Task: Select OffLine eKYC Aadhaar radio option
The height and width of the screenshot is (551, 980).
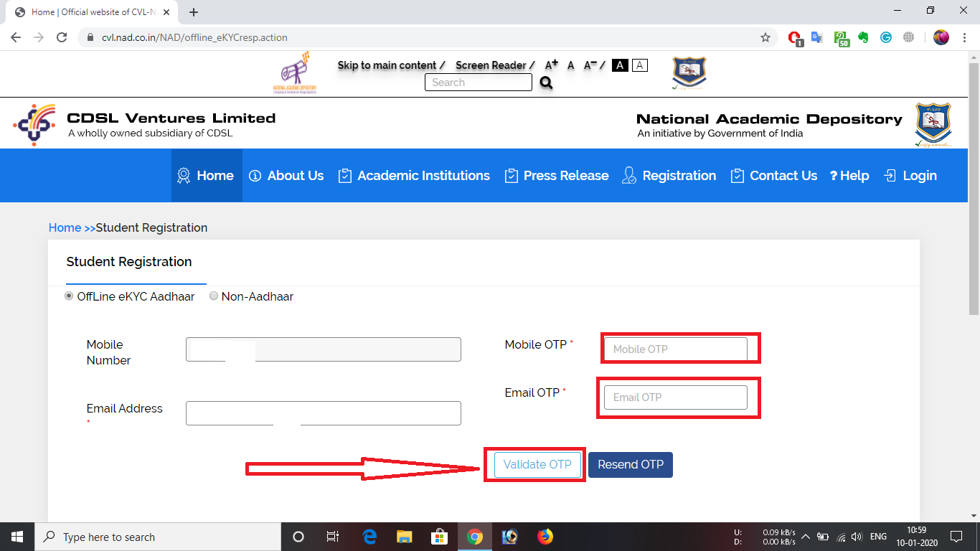Action: tap(70, 296)
